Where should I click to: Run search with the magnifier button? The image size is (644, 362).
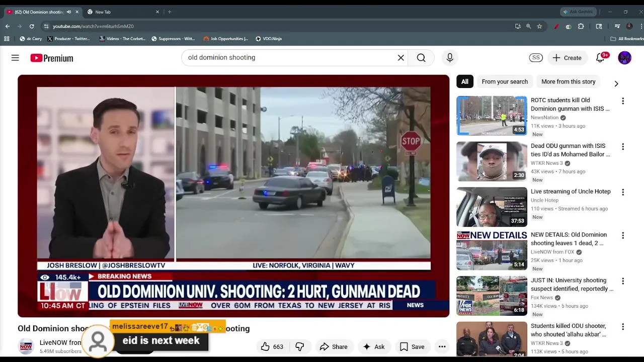pos(421,58)
